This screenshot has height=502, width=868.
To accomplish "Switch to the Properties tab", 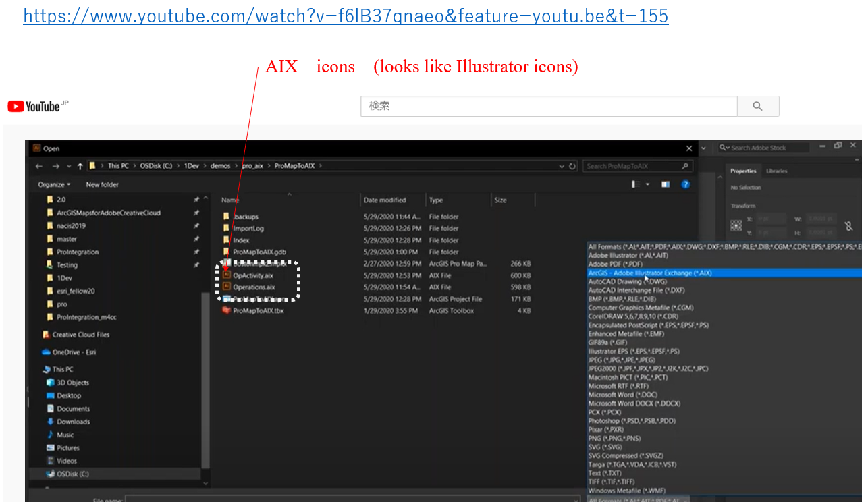I will pos(743,171).
